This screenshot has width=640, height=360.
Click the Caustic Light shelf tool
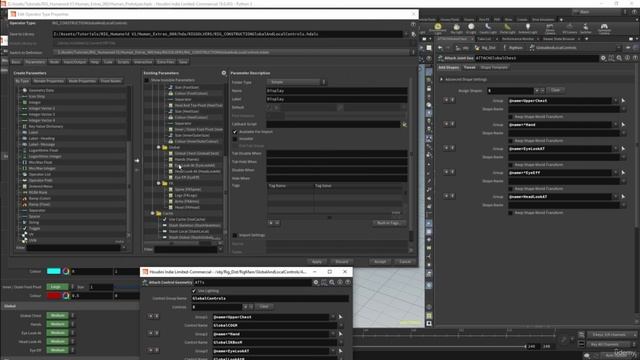point(488,29)
